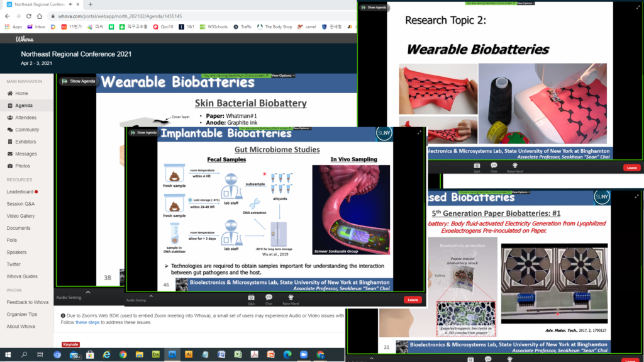Open the 11번가 bookmark
Image resolution: width=644 pixels, height=362 pixels.
coord(72,26)
